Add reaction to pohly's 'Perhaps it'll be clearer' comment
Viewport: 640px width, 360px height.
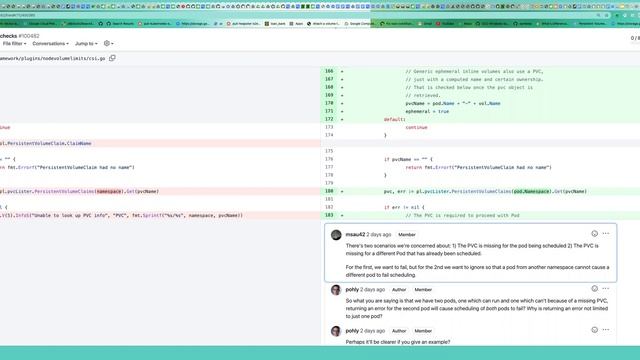pyautogui.click(x=594, y=330)
